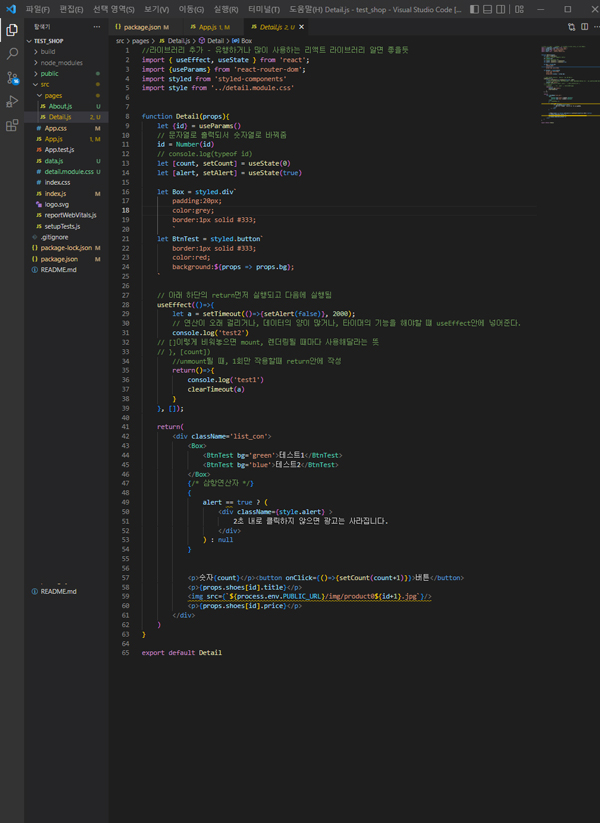Open Explorer panel more actions (three dots)

click(97, 27)
